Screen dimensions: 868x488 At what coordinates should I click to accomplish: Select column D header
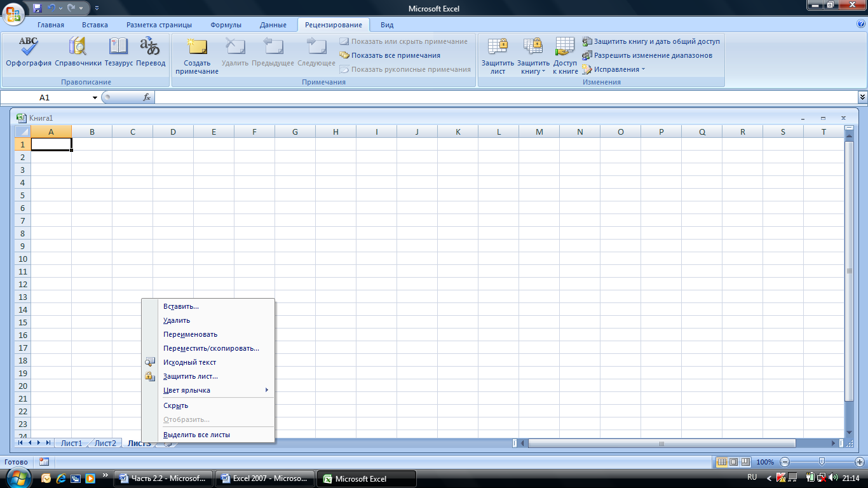click(x=173, y=132)
